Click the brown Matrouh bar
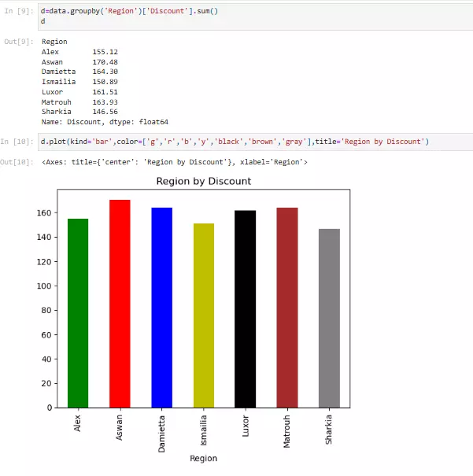The height and width of the screenshot is (476, 473). coord(287,308)
